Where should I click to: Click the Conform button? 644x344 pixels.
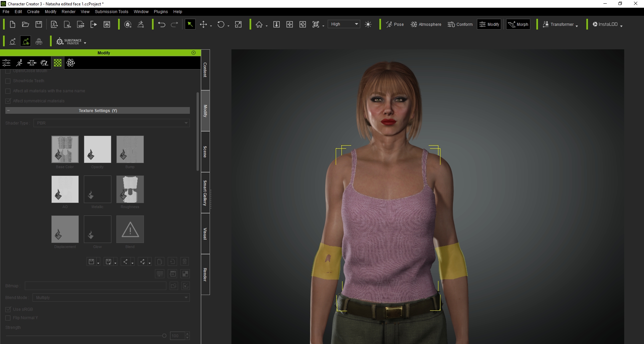tap(460, 24)
